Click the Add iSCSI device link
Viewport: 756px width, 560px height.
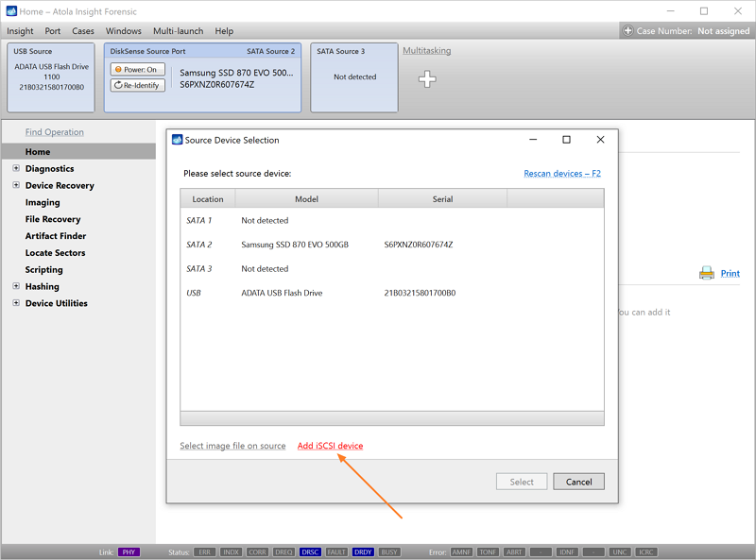(330, 446)
